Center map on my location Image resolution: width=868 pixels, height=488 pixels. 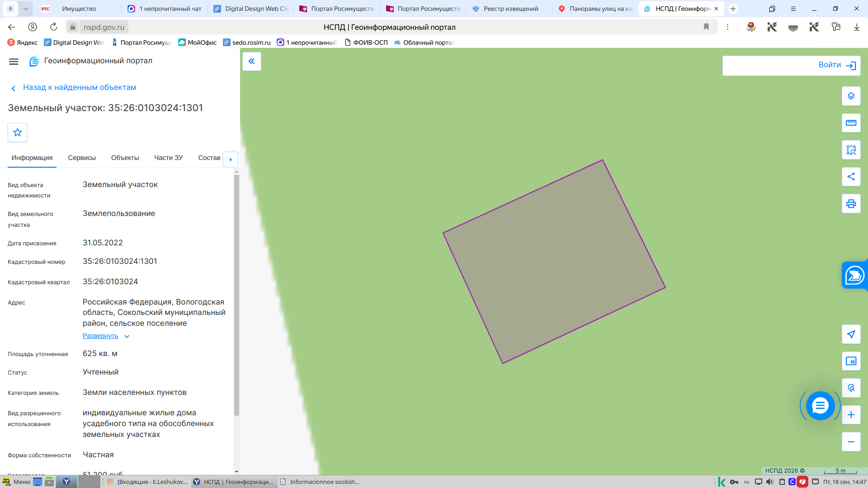[x=851, y=334]
